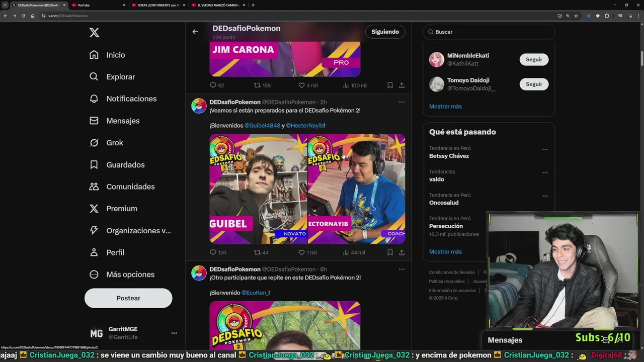Focus the Buscar search field

pos(489,32)
